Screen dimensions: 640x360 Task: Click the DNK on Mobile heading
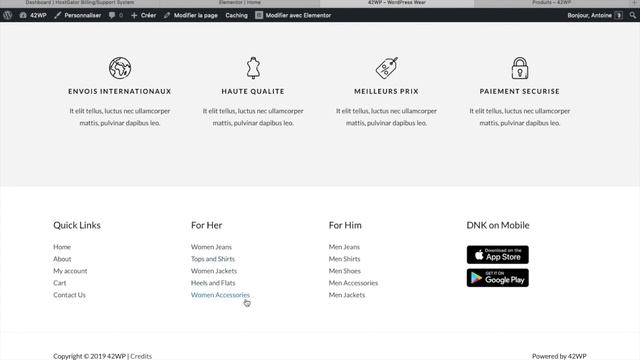[x=498, y=225]
